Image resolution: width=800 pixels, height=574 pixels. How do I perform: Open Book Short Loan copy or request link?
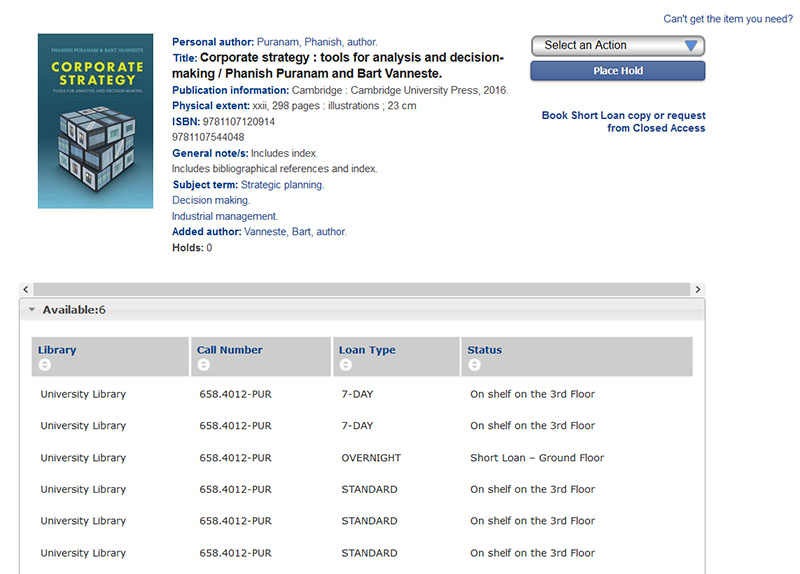tap(623, 121)
